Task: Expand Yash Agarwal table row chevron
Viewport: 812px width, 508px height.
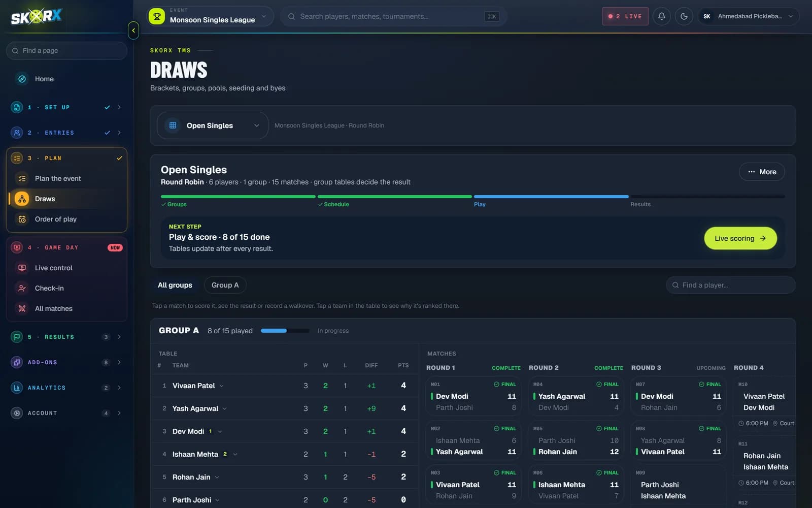Action: (x=225, y=408)
